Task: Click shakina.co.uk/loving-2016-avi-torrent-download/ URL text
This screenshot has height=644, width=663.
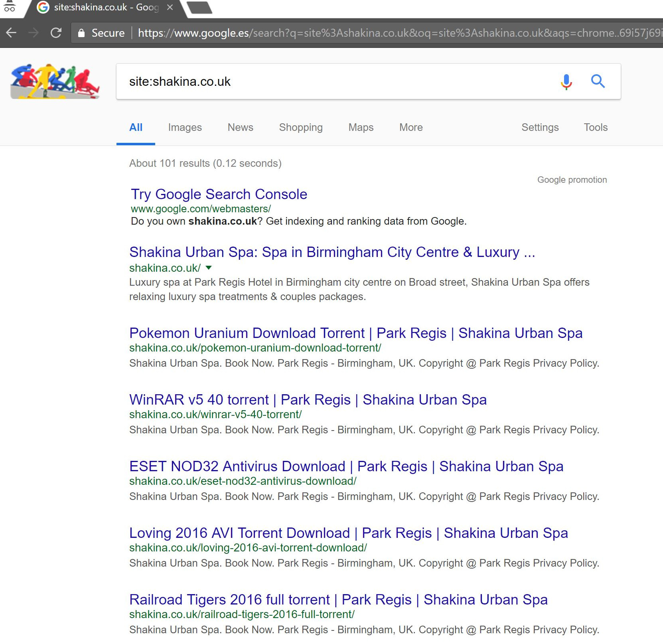Action: click(x=248, y=548)
